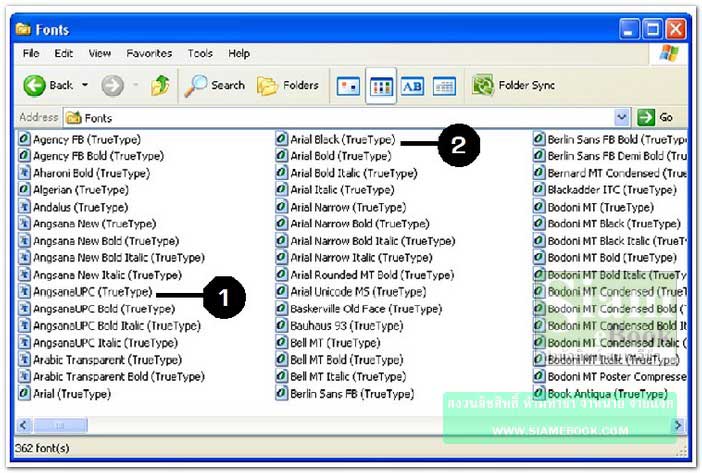
Task: Select the Book Antiqua font icon
Action: point(539,394)
